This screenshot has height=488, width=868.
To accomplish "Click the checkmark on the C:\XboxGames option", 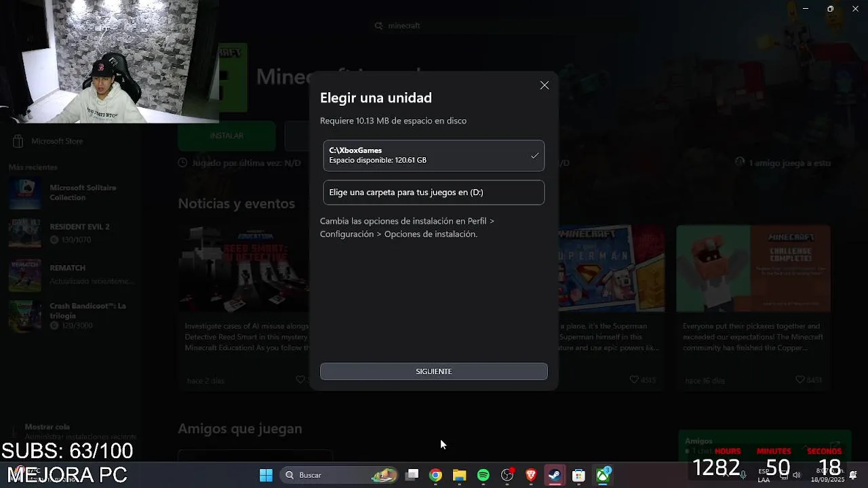I will pyautogui.click(x=534, y=156).
